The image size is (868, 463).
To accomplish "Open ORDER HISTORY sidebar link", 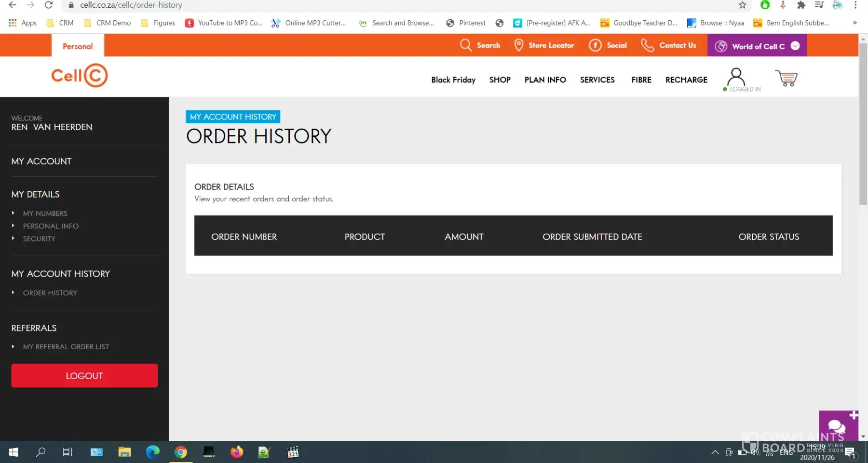I will click(x=50, y=292).
